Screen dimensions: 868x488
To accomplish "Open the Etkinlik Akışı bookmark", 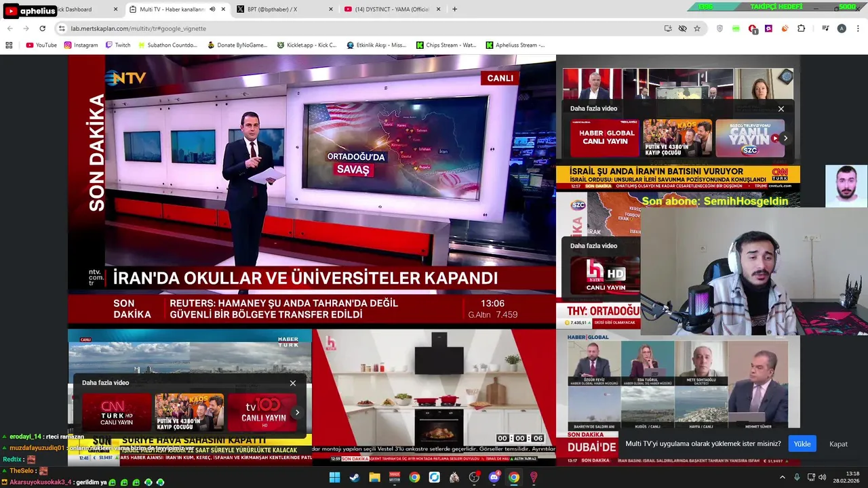I will (x=376, y=45).
